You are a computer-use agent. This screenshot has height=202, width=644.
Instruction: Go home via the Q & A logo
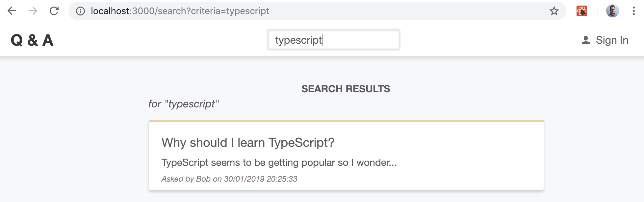pyautogui.click(x=32, y=40)
